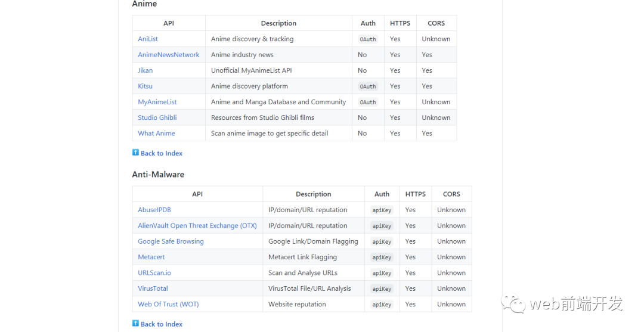Follow the URLScan.io link

(154, 273)
